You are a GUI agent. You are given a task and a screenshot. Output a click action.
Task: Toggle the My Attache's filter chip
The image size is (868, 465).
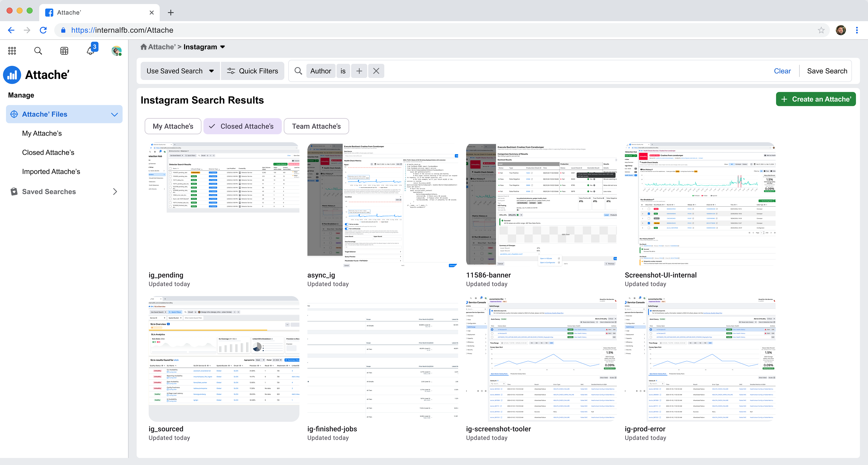[173, 126]
